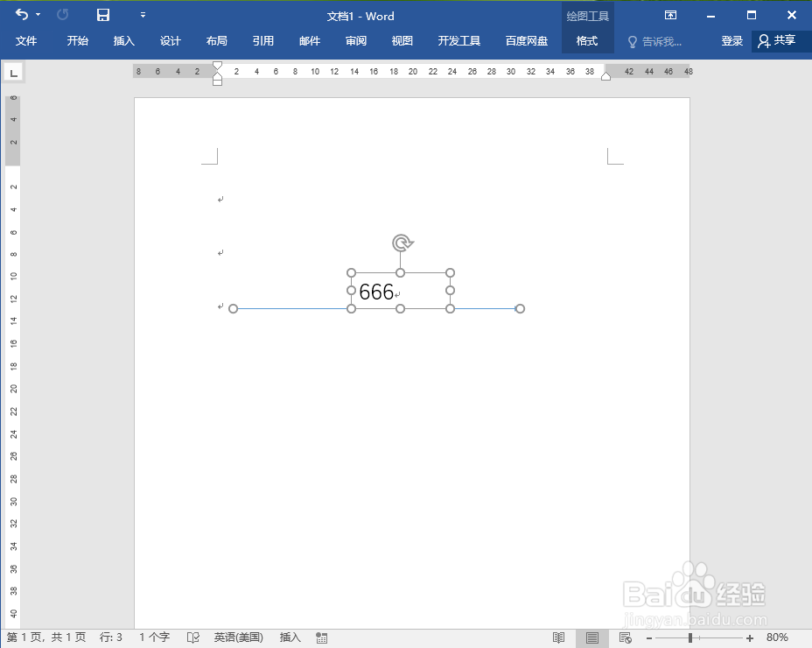The width and height of the screenshot is (812, 648).
Task: Click the 80% zoom level
Action: (777, 637)
